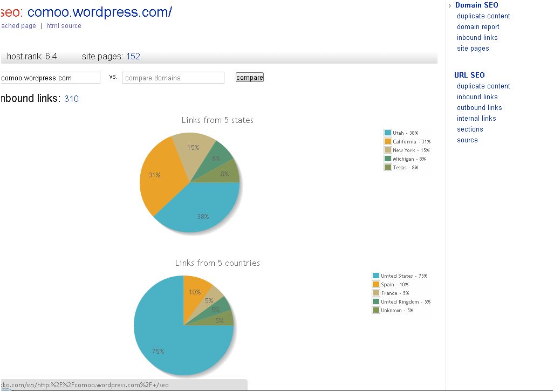Screen dimensions: 554x392
Task: Click the 310 inbound links count
Action: (x=71, y=99)
